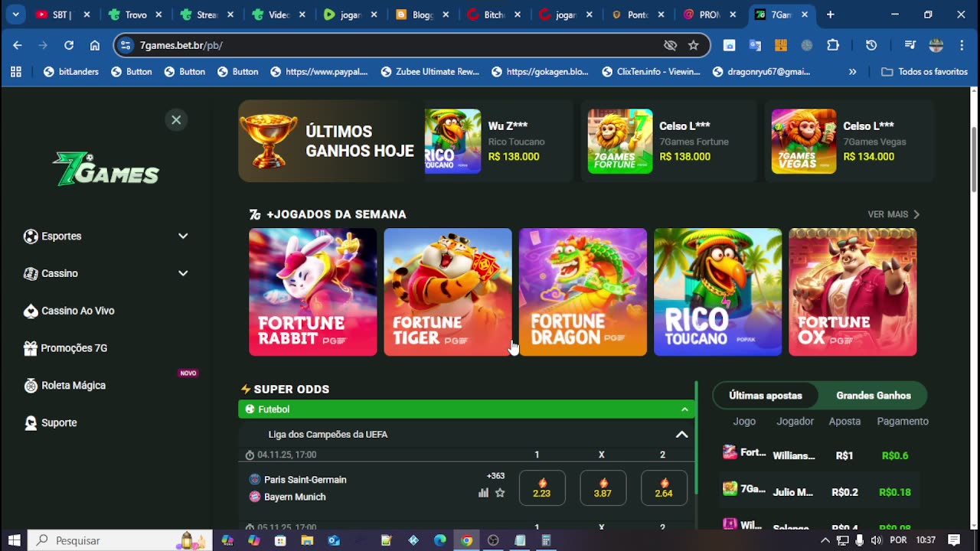Viewport: 980px width, 551px height.
Task: Open the tab search dropdown
Action: (16, 15)
